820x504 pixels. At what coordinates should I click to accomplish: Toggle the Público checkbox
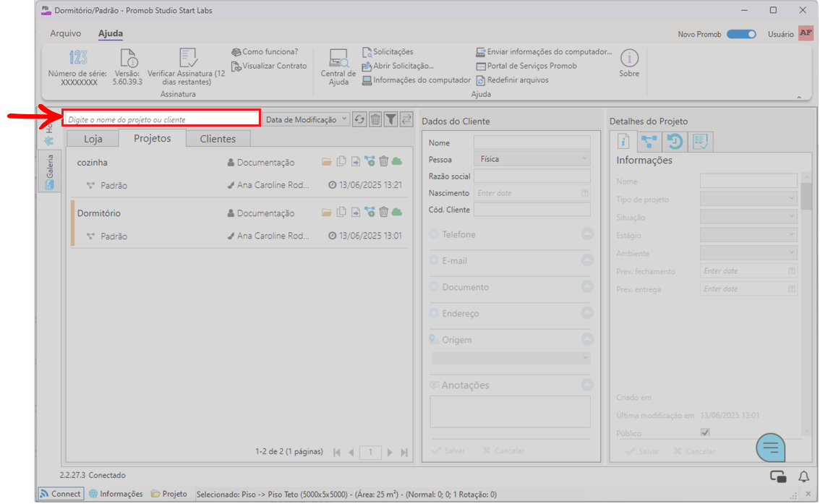pos(705,432)
